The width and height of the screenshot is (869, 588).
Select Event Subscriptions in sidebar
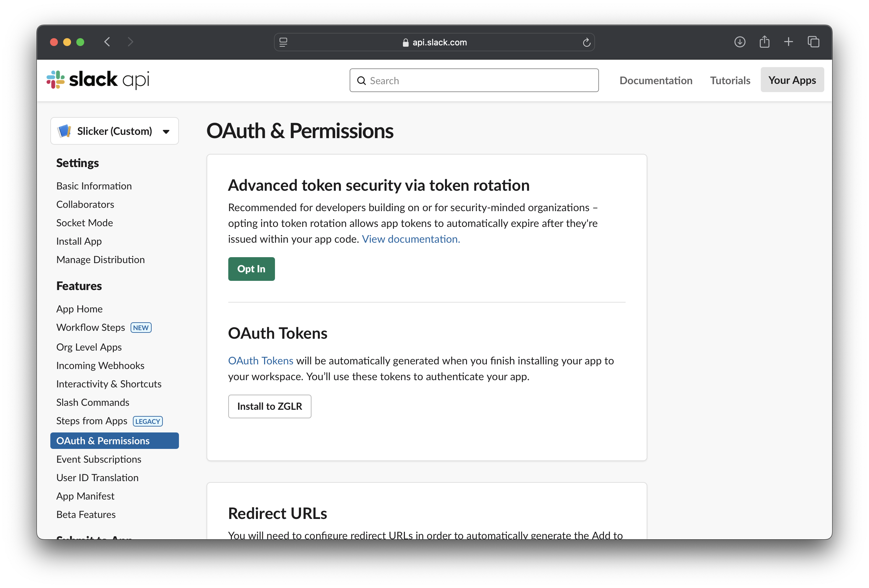pyautogui.click(x=99, y=459)
